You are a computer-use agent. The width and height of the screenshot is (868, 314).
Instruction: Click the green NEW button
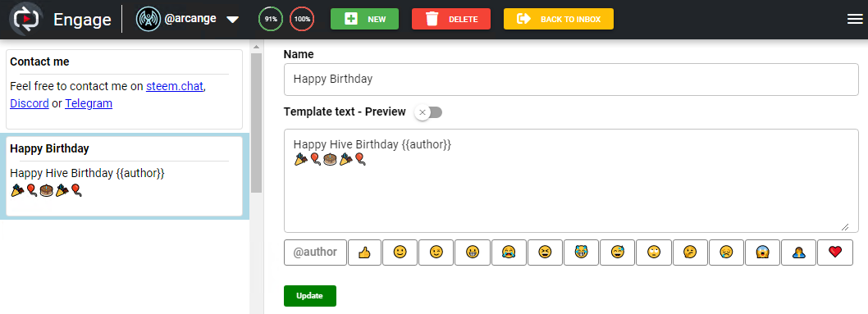point(364,20)
